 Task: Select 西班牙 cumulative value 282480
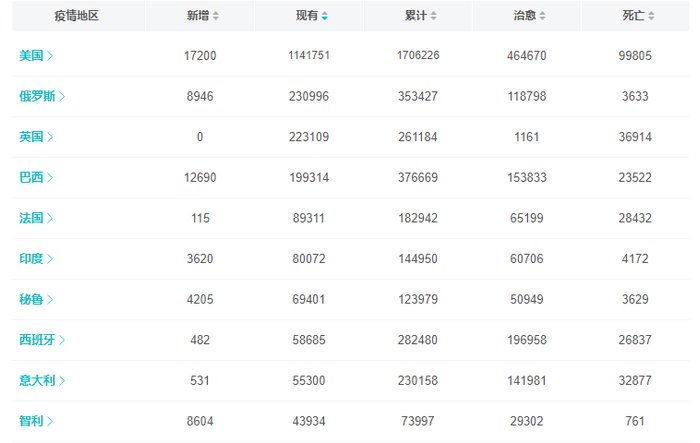(x=418, y=340)
